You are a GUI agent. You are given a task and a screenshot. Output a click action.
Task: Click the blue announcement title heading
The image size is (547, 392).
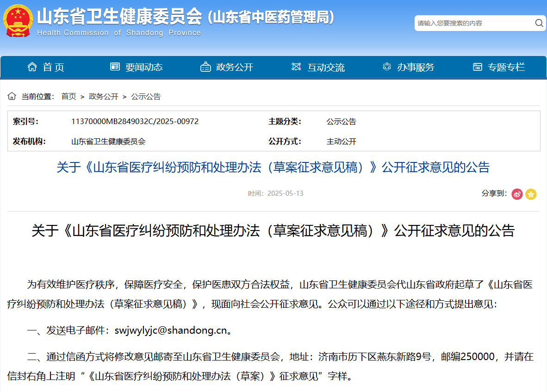point(273,167)
